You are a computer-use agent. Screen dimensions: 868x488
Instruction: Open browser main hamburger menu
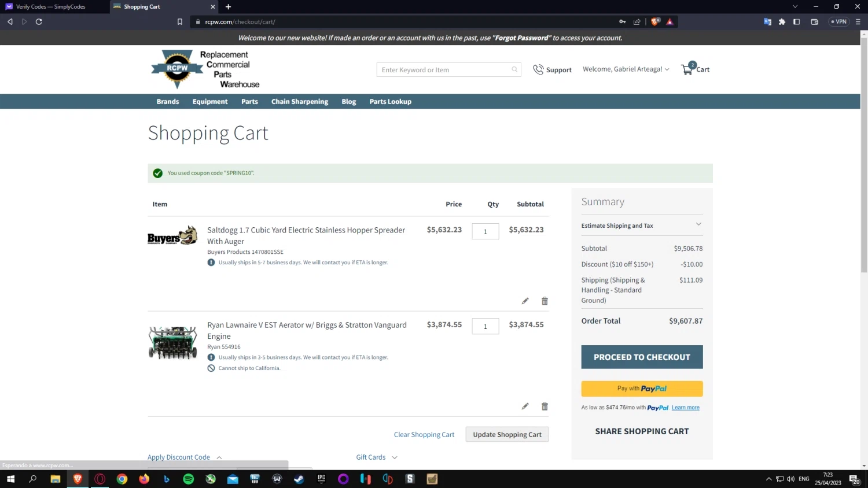(858, 21)
